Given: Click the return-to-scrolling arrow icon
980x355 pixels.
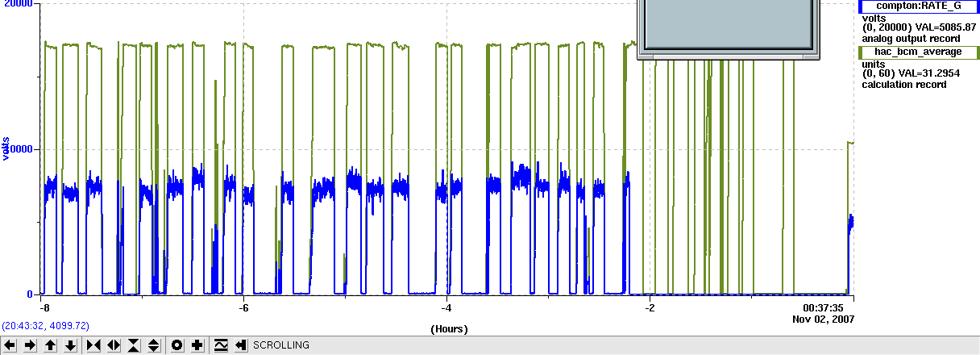Looking at the screenshot, I should click(x=241, y=345).
